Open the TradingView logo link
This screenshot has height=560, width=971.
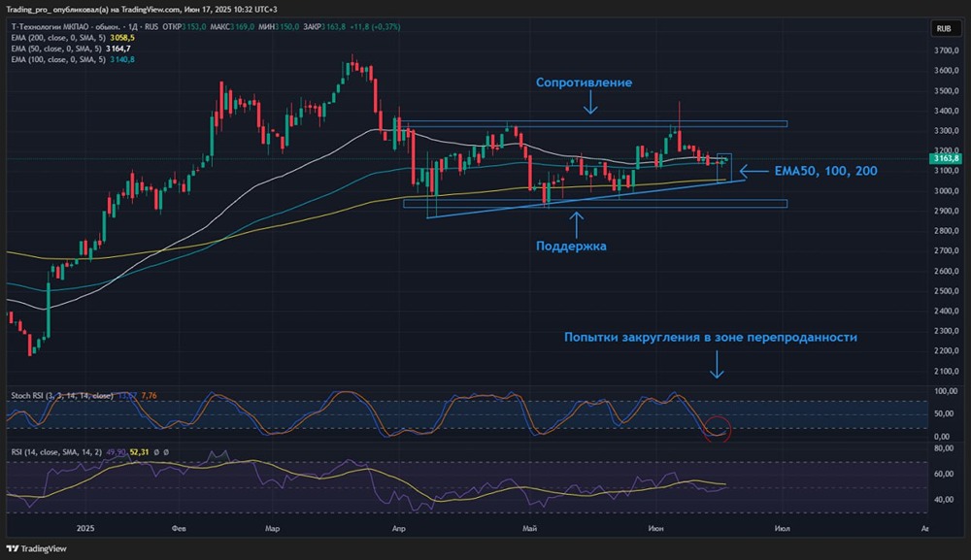click(37, 549)
